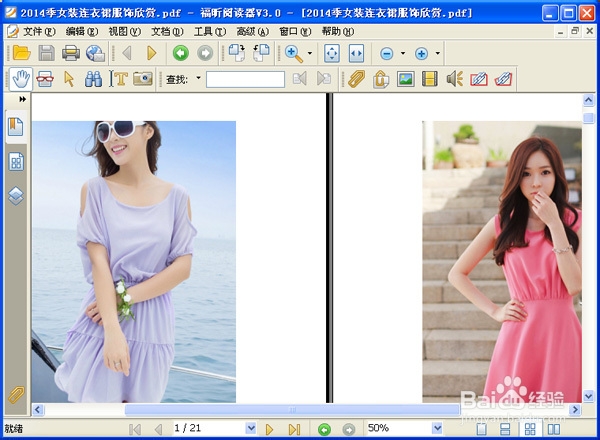Click the vertical scrollbar down arrow
This screenshot has width=600, height=440.
tap(589, 396)
